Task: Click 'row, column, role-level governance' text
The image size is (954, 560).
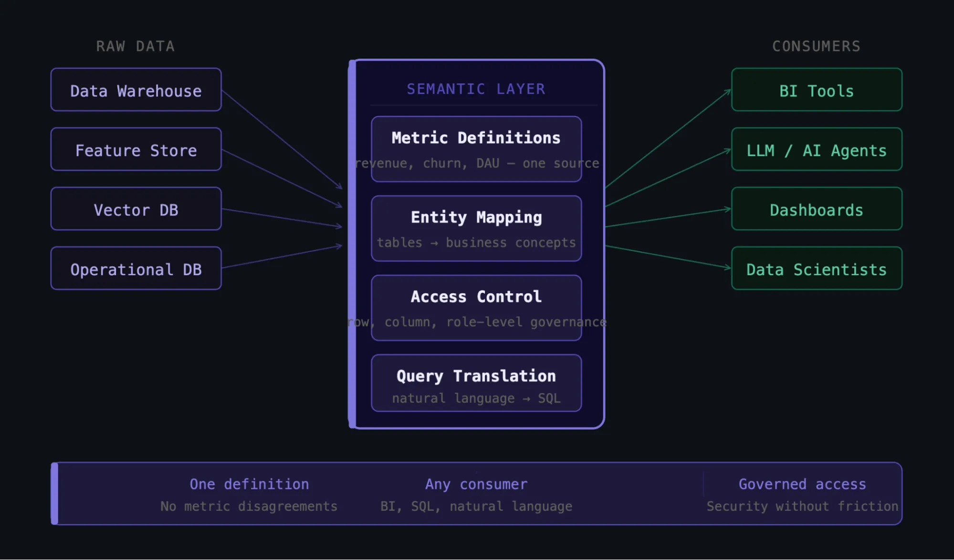Action: pyautogui.click(x=477, y=322)
